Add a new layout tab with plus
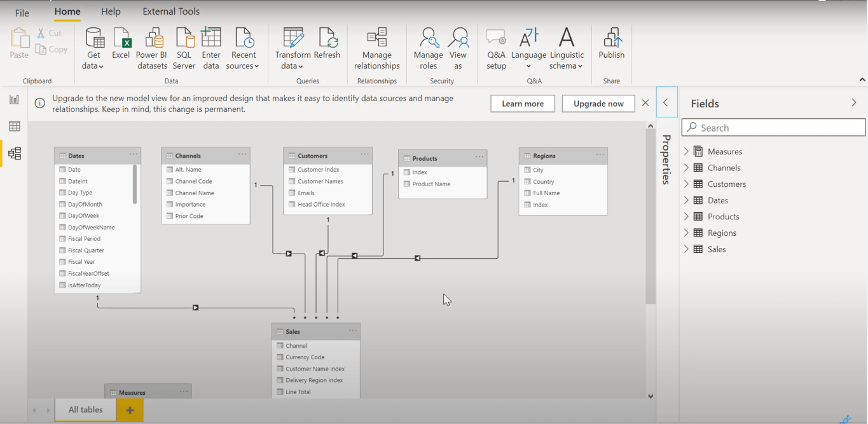 coord(130,410)
